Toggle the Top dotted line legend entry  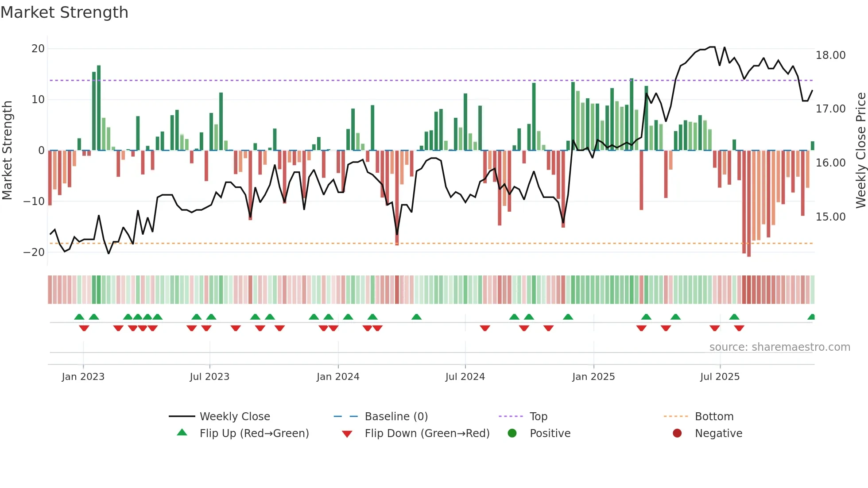[539, 416]
